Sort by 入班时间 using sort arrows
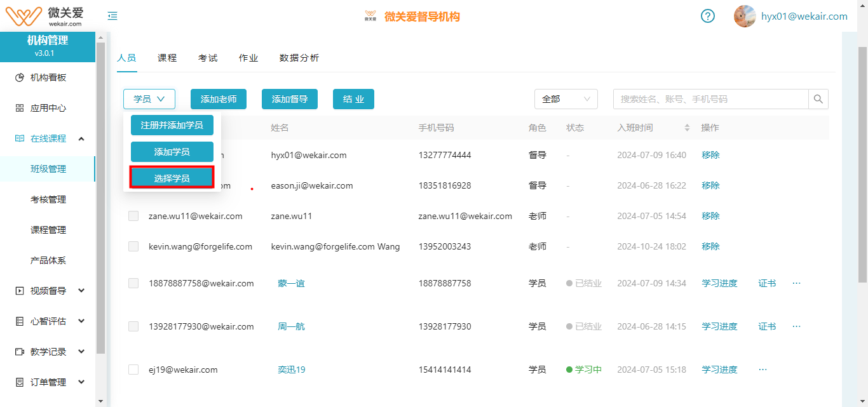 click(x=687, y=128)
